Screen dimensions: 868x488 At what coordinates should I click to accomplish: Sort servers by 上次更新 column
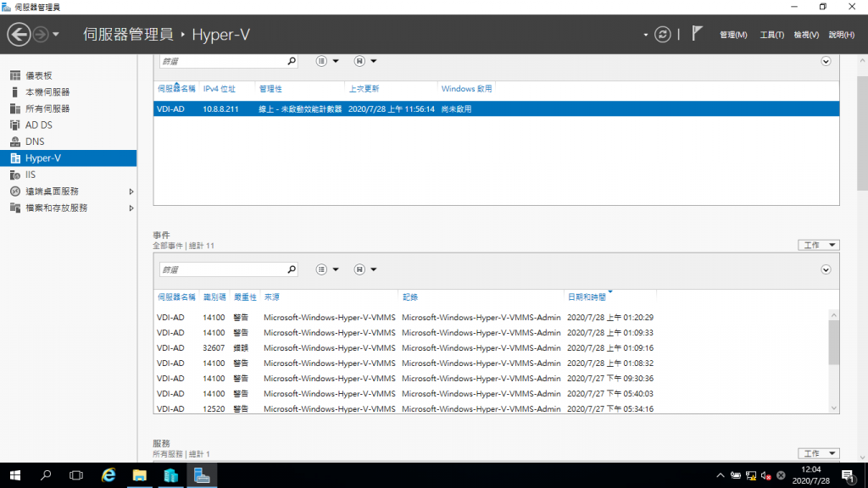pos(364,88)
